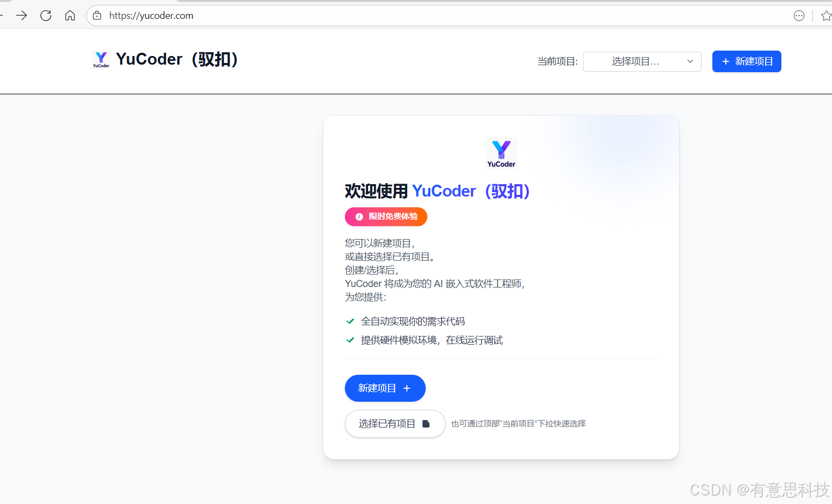Image resolution: width=832 pixels, height=504 pixels.
Task: Click the 新建项目 button in welcome card
Action: click(385, 388)
